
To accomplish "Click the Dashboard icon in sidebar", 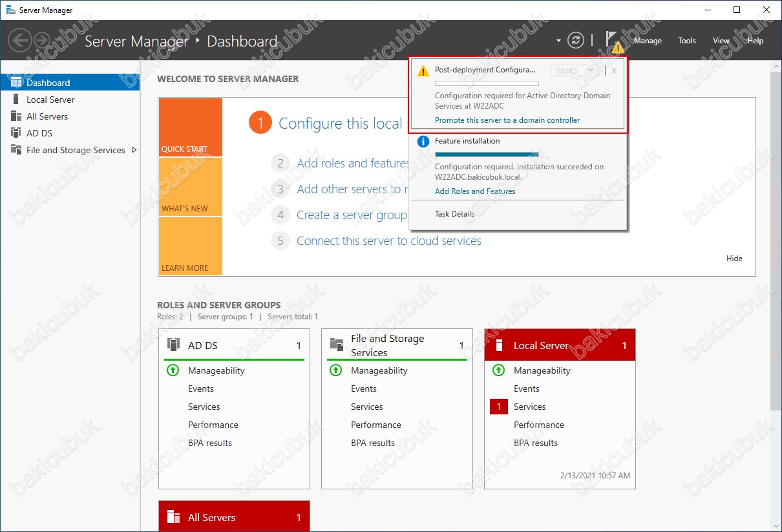I will click(x=16, y=83).
